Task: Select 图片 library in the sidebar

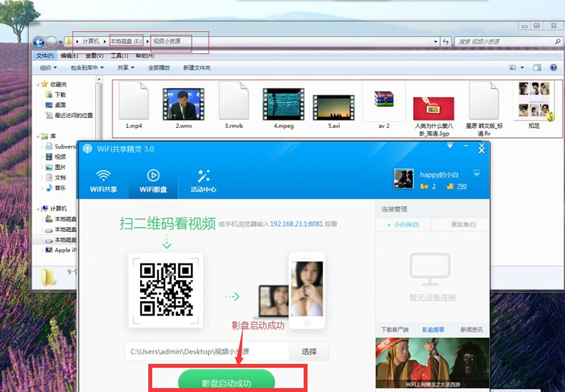Action: coord(56,167)
